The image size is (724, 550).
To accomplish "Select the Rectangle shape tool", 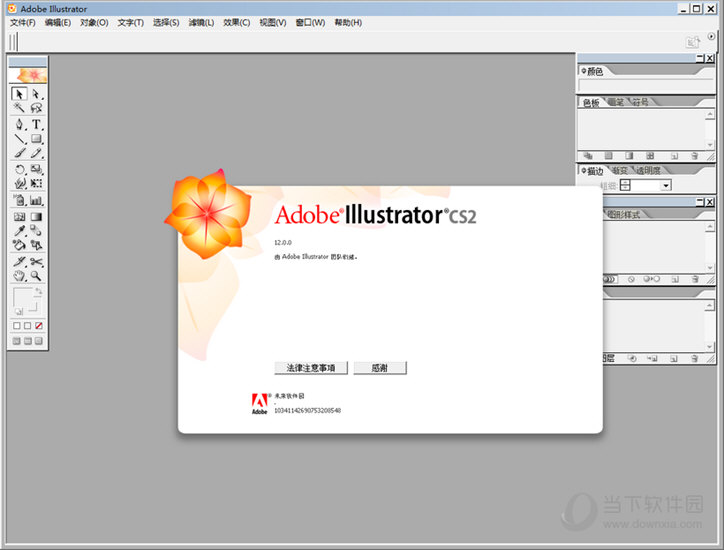I will pos(36,139).
